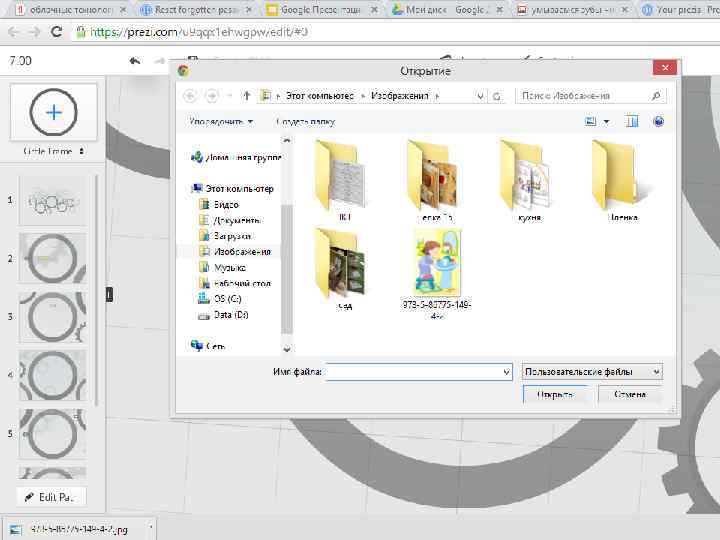Select 'Изображения' in navigation tree
This screenshot has height=540, width=720.
click(x=234, y=252)
